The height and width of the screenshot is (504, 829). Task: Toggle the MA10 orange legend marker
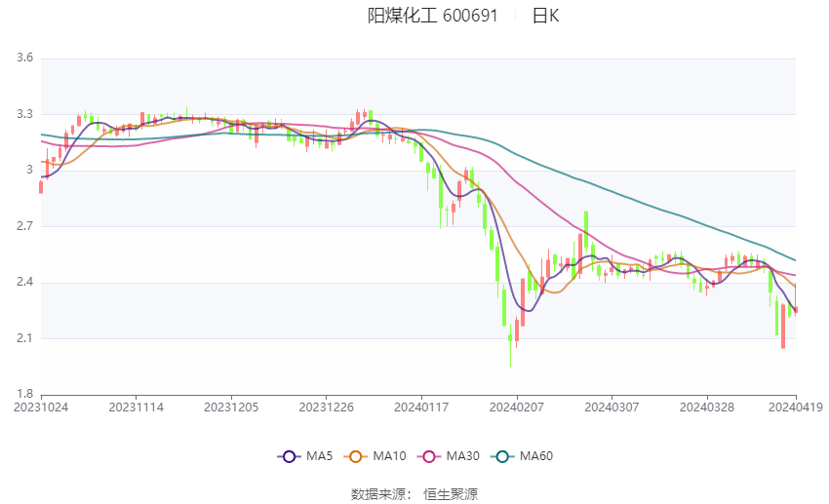point(355,456)
